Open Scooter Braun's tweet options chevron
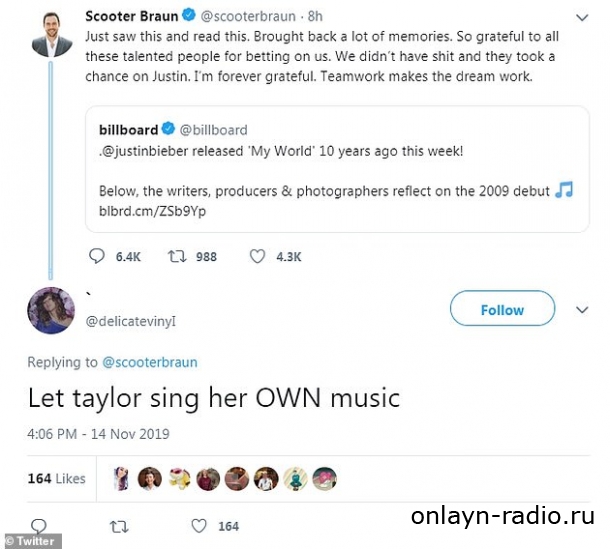 click(x=583, y=17)
